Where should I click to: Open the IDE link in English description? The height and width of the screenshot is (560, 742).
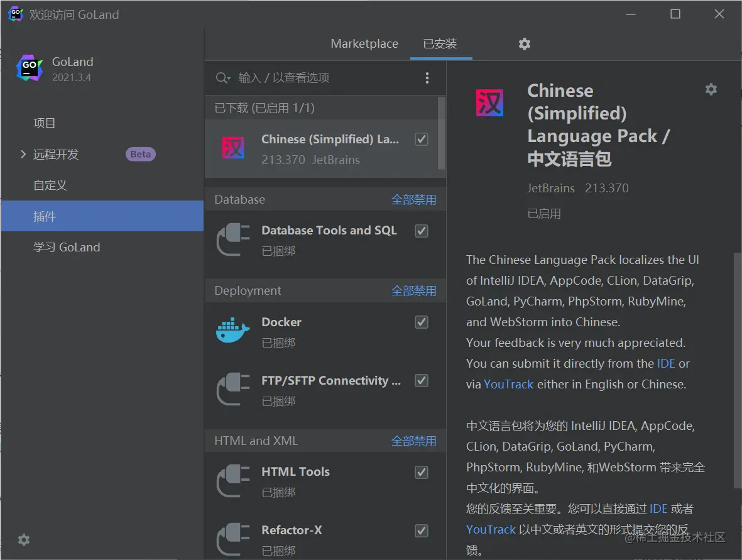(x=666, y=363)
